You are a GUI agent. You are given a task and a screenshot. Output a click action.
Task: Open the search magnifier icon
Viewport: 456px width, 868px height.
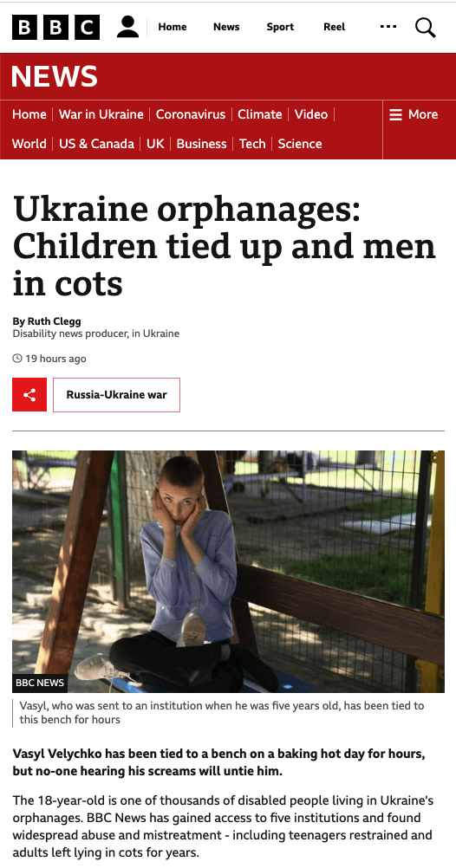tap(425, 27)
